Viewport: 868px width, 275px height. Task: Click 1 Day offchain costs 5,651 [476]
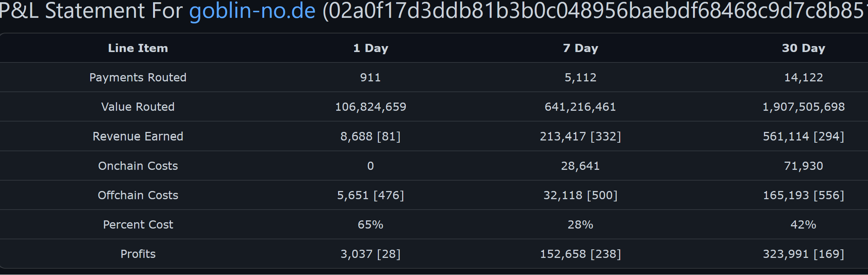(x=370, y=195)
